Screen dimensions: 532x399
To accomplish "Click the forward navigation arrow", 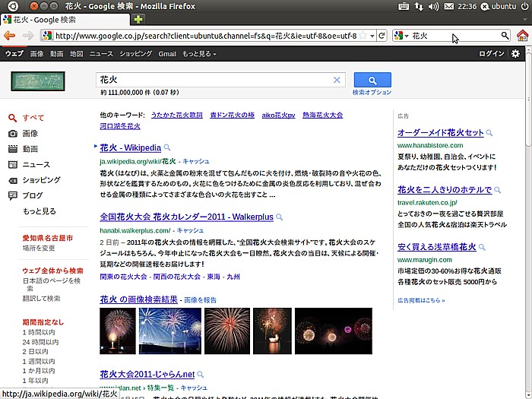I will click(28, 35).
